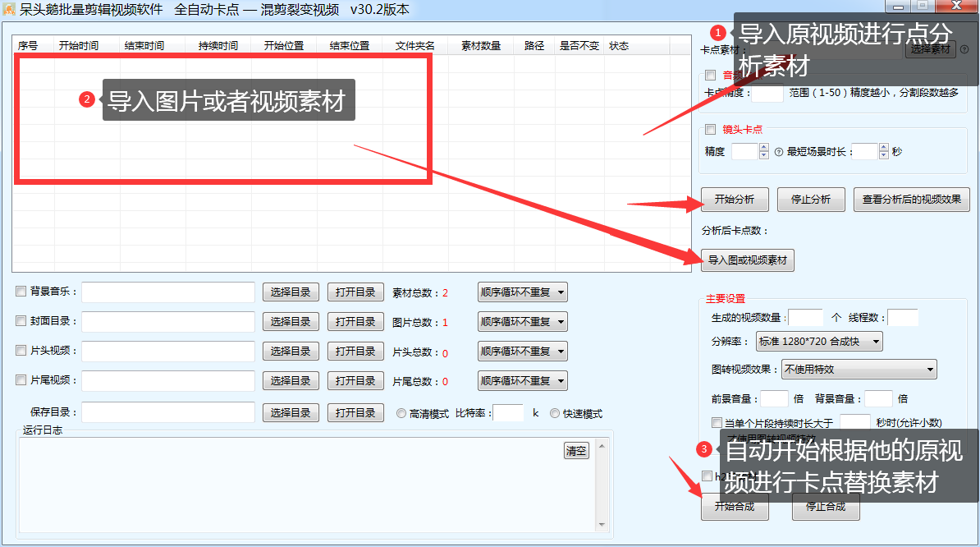Click the 素材总数 value 2

pyautogui.click(x=445, y=292)
